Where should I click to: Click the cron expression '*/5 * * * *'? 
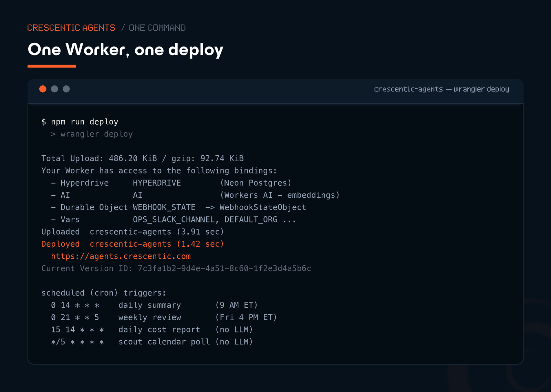(x=77, y=342)
